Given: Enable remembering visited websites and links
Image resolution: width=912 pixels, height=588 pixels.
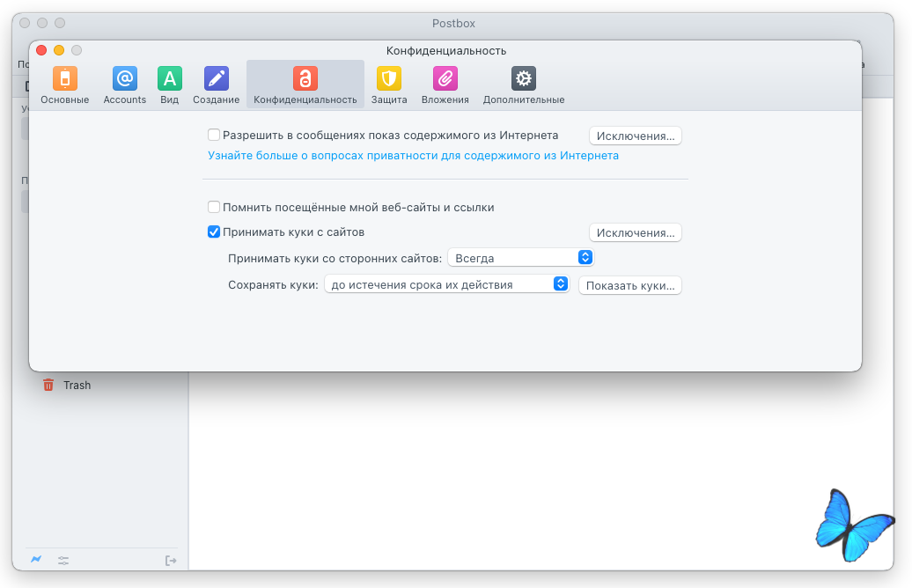Looking at the screenshot, I should coord(213,207).
